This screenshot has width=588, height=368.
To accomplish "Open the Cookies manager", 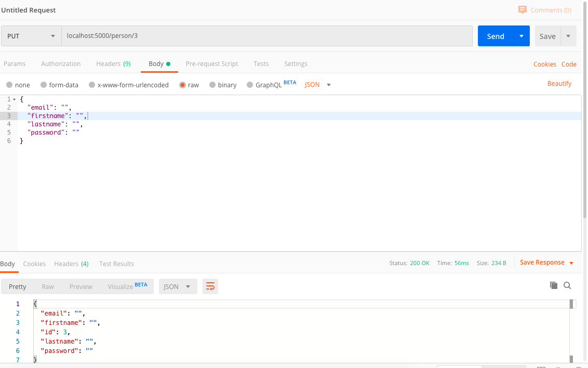I will pos(544,64).
